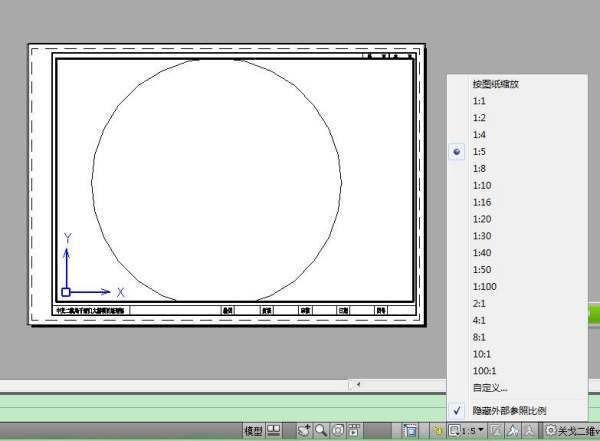The image size is (600, 441).
Task: Pick the 1:16 scale entry
Action: [x=517, y=202]
